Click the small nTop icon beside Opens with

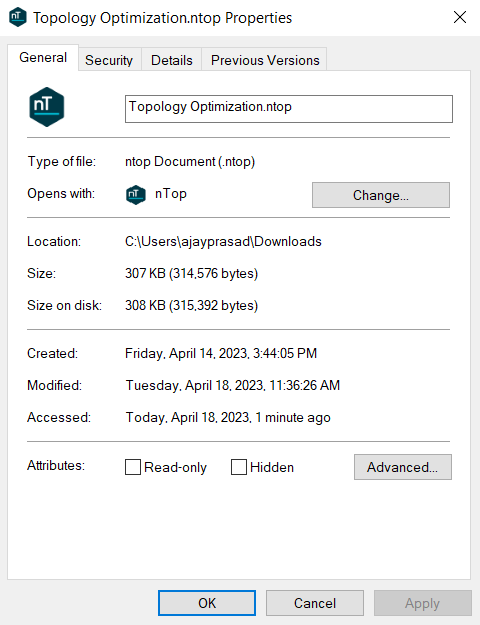(136, 195)
